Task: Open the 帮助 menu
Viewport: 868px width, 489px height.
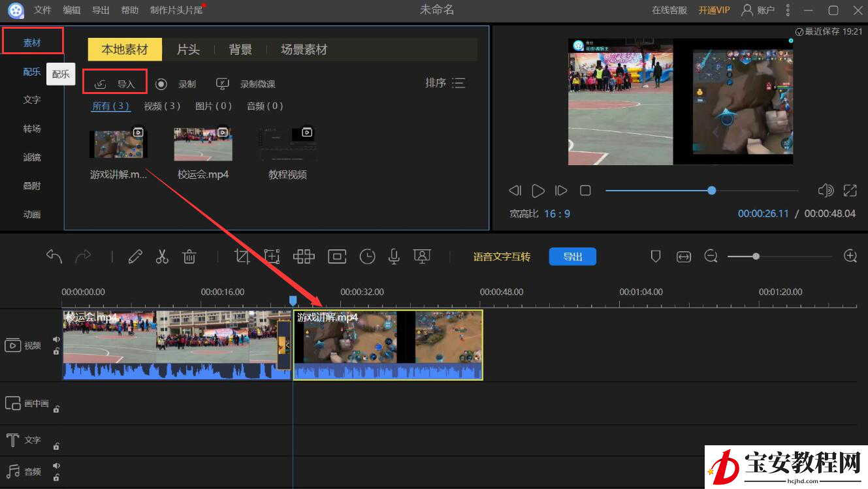Action: click(130, 10)
